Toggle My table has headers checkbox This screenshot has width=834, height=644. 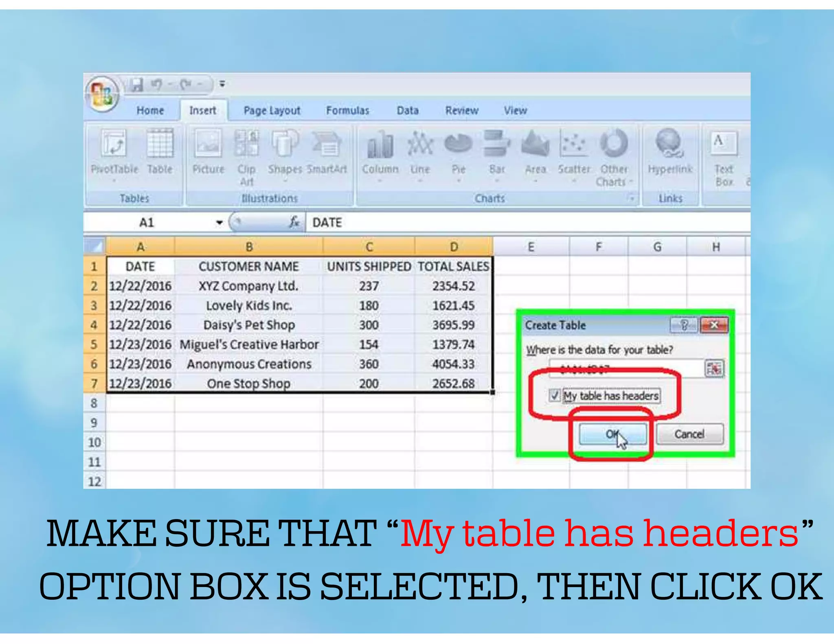tap(554, 395)
